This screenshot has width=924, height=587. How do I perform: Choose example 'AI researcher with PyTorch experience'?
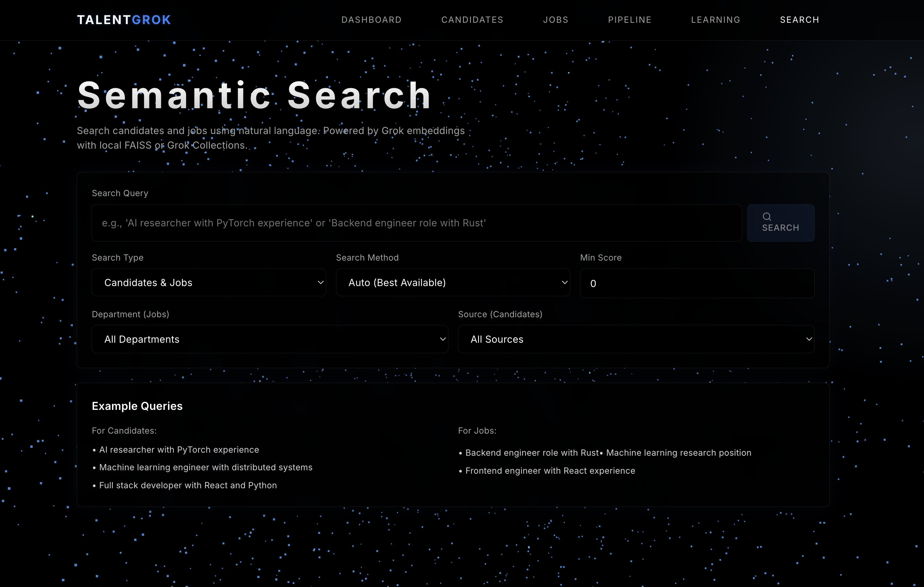(x=179, y=450)
